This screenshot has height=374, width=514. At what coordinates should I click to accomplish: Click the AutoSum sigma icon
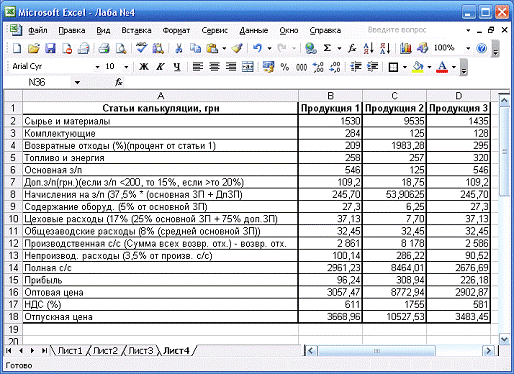point(327,48)
